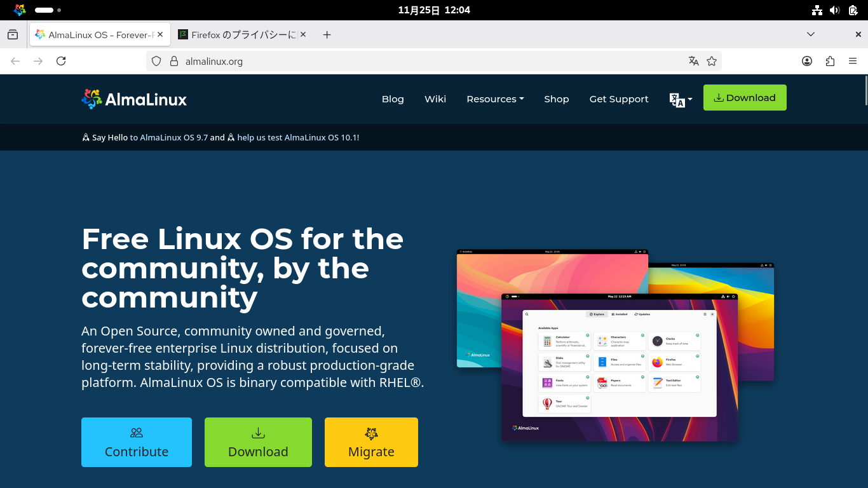Reload the current page

point(61,61)
